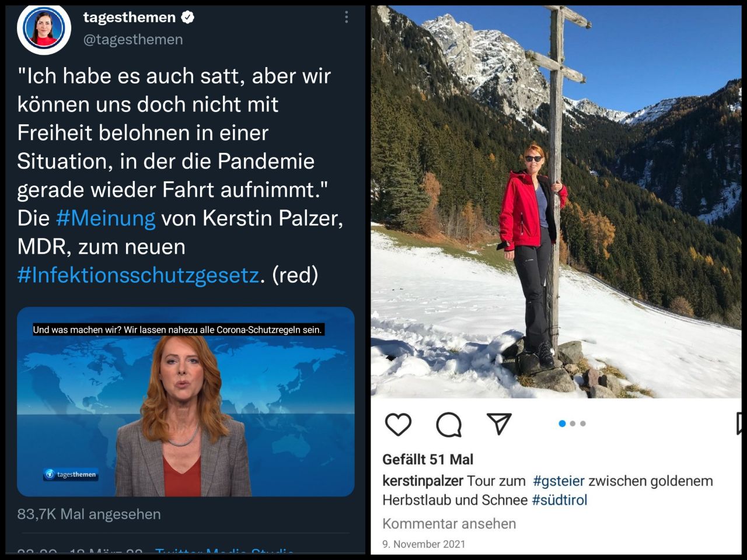Screen dimensions: 747x560
Task: Select the third carousel dot indicator
Action: pos(583,423)
